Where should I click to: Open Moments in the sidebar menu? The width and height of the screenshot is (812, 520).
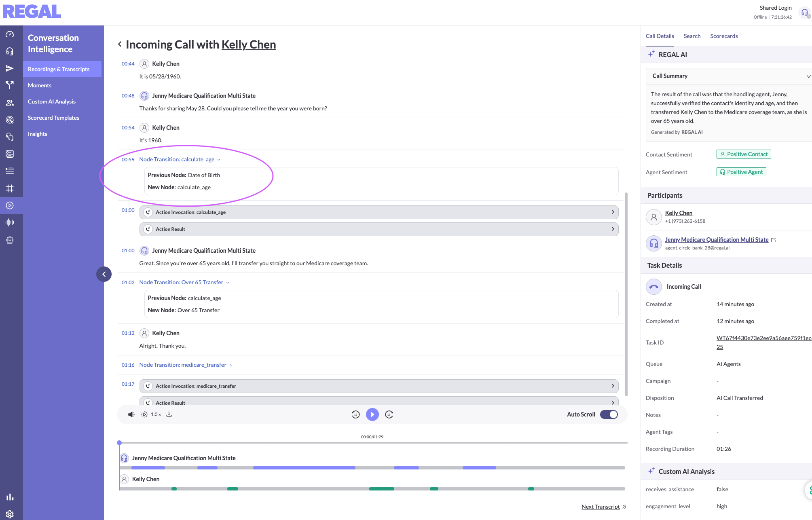point(40,85)
